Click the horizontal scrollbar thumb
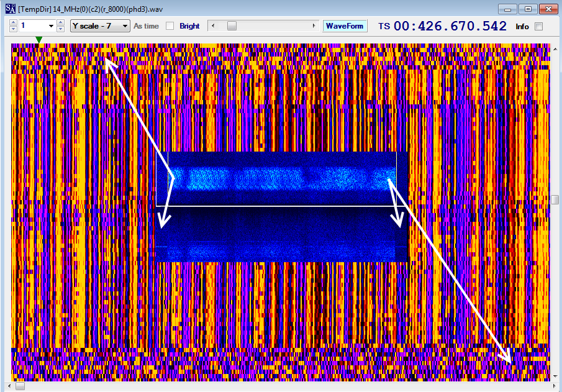562x392 pixels. [20, 386]
